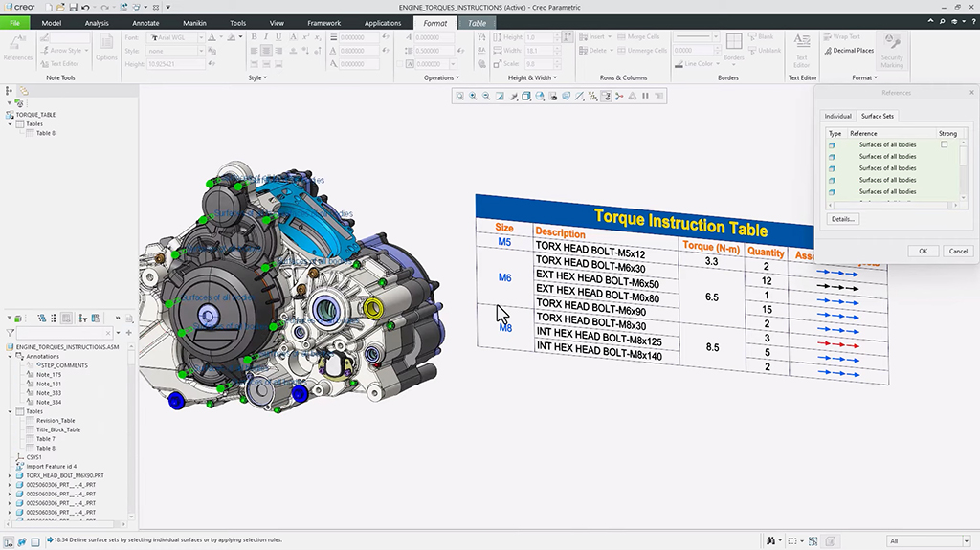
Task: Switch to the Annotate ribbon tab
Action: (x=145, y=23)
